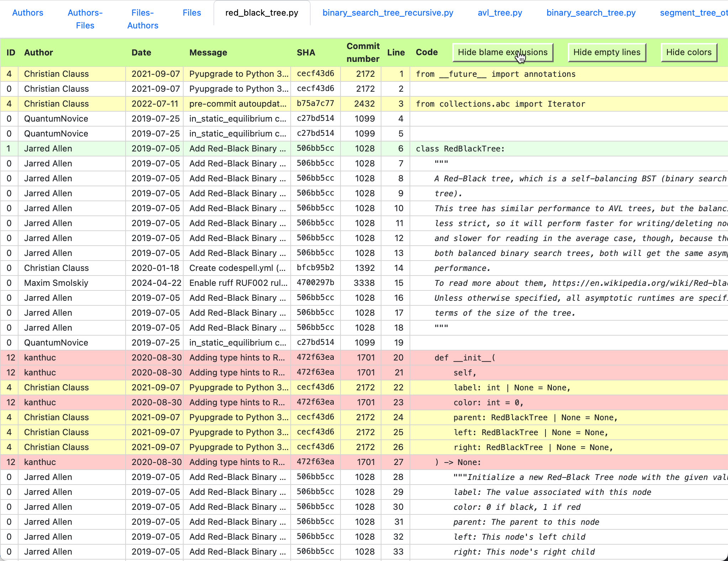728x561 pixels.
Task: Click code 'label: The value associated with this node'
Action: 552,492
